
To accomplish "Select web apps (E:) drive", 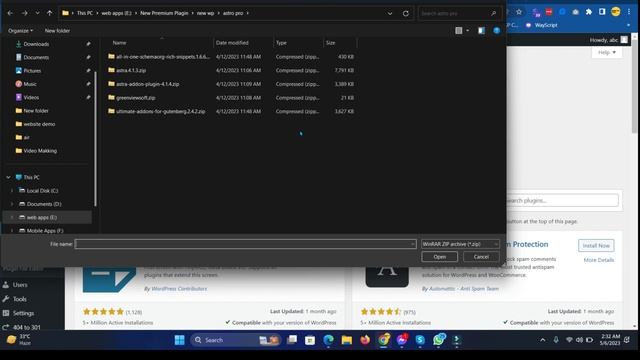I will [x=42, y=218].
